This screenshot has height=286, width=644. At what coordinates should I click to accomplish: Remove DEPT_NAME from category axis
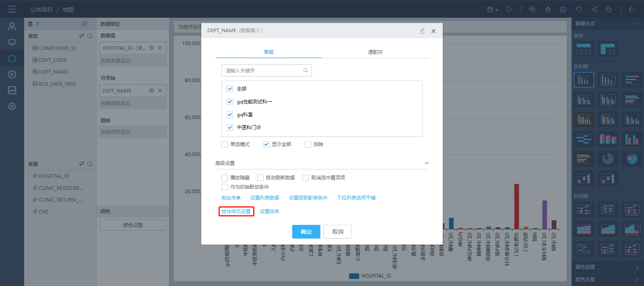160,91
